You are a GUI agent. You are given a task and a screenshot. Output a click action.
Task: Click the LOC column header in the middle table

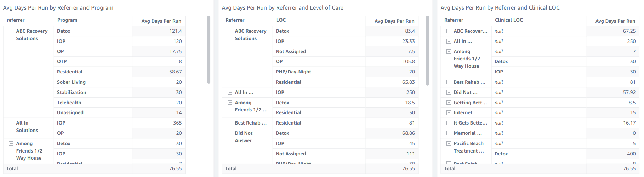point(281,20)
